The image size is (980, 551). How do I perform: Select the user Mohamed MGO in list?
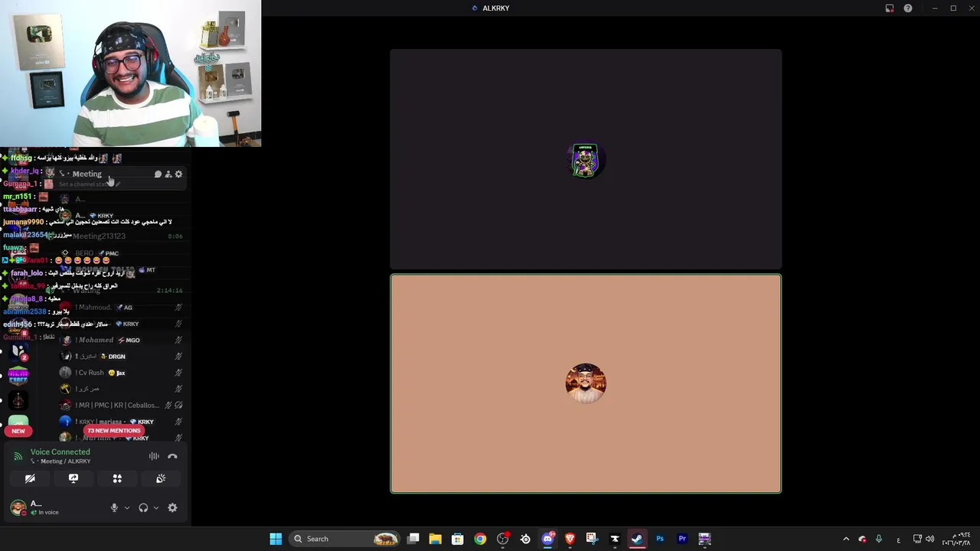[122, 340]
